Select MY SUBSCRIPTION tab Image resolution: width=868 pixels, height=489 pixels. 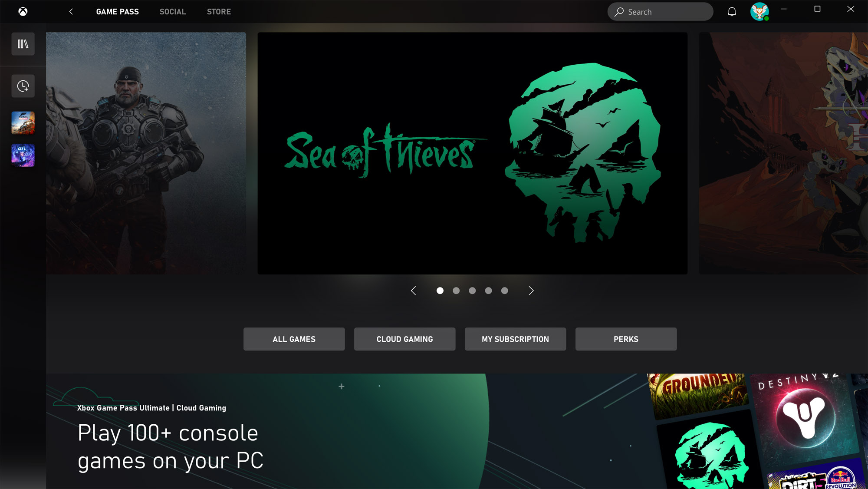point(515,339)
